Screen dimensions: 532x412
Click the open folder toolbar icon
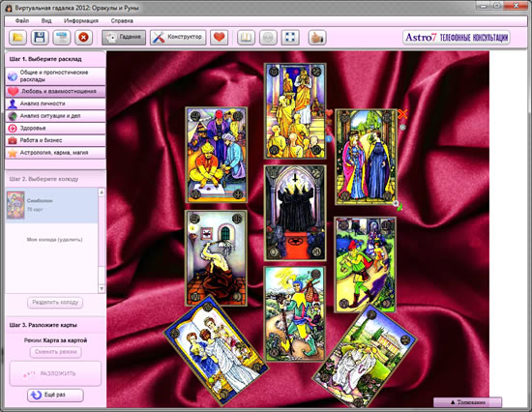pyautogui.click(x=17, y=38)
